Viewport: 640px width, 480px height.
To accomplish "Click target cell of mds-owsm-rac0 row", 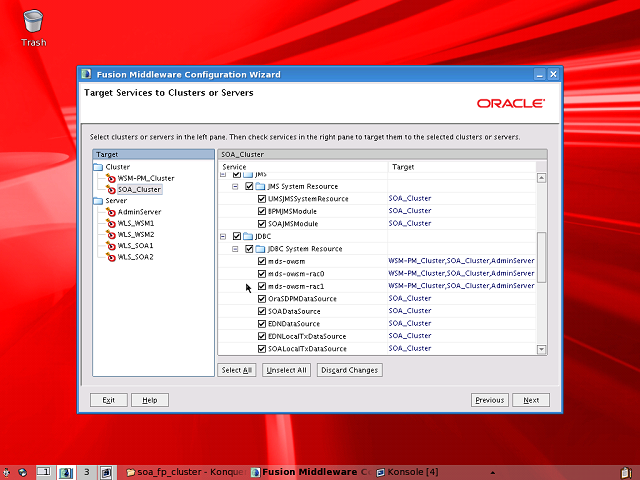I will [461, 273].
